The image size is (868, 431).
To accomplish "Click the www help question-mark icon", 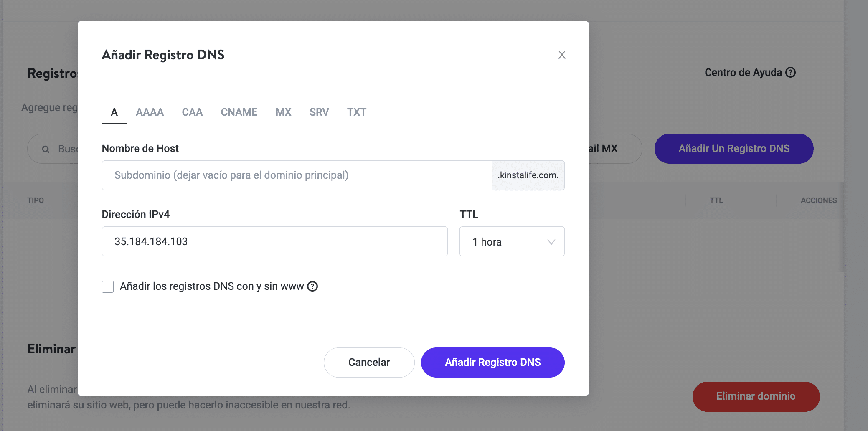I will point(312,286).
